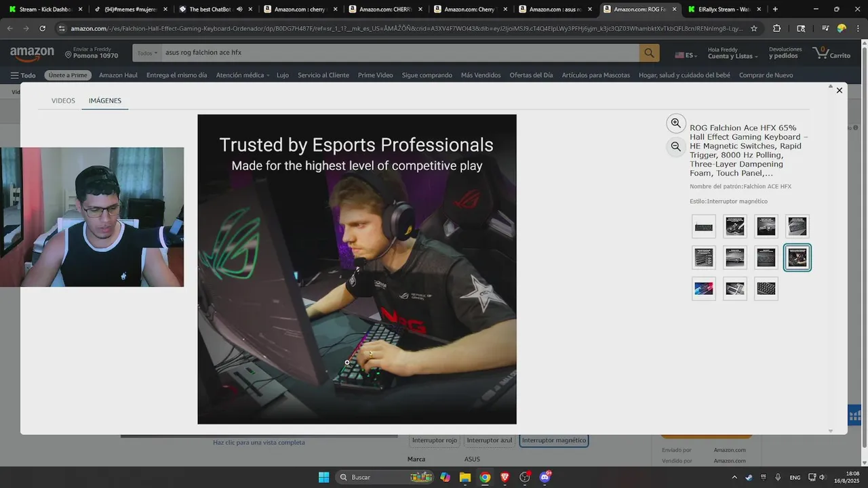Viewport: 868px width, 488px height.
Task: Focus the Amazon search field
Action: click(x=400, y=53)
